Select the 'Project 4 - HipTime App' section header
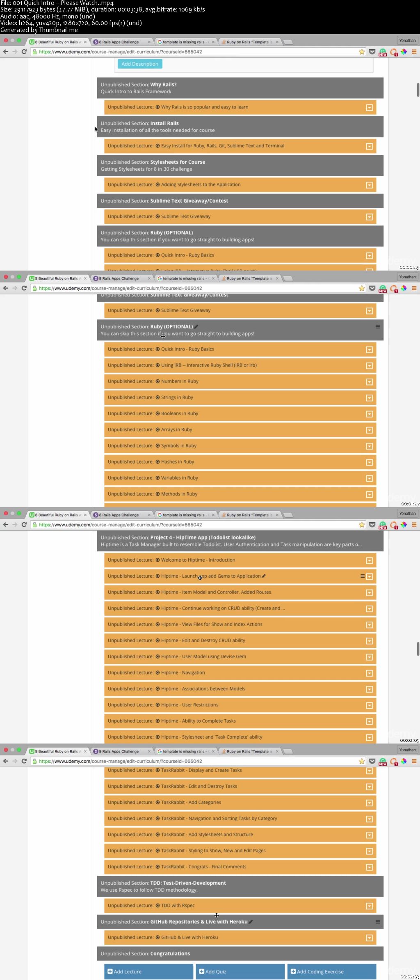This screenshot has width=420, height=980. pos(240,541)
